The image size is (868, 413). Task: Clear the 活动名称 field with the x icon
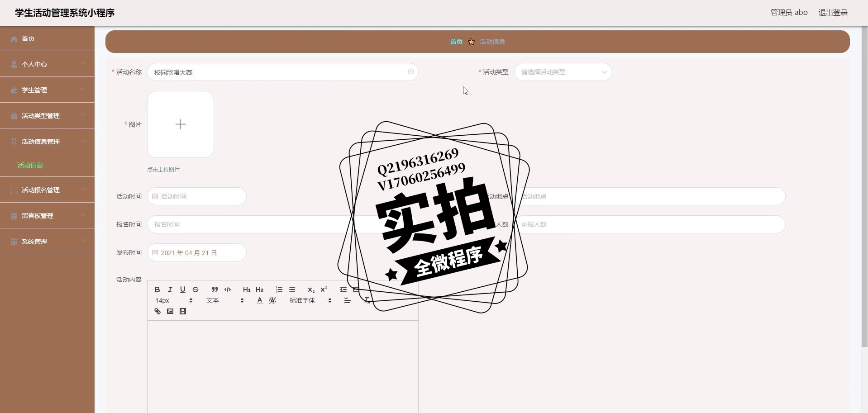pyautogui.click(x=410, y=71)
